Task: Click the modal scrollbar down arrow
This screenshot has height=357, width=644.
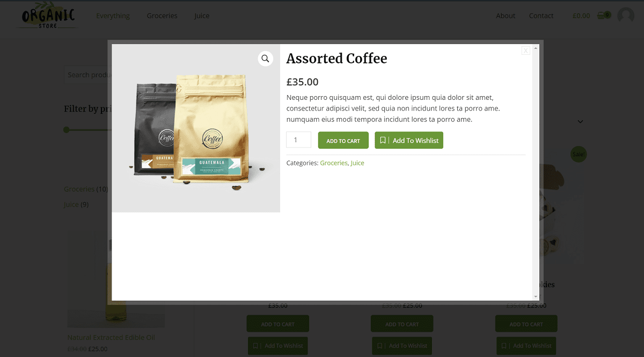Action: pyautogui.click(x=536, y=297)
